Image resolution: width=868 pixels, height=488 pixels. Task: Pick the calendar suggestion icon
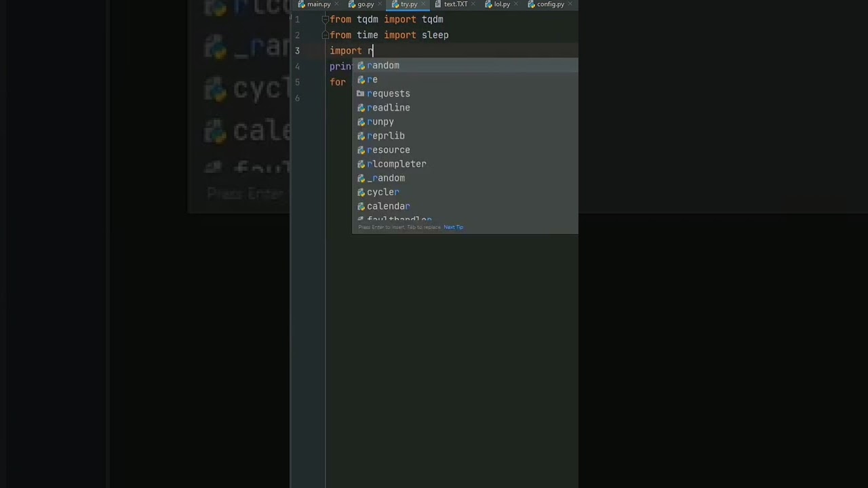point(361,206)
